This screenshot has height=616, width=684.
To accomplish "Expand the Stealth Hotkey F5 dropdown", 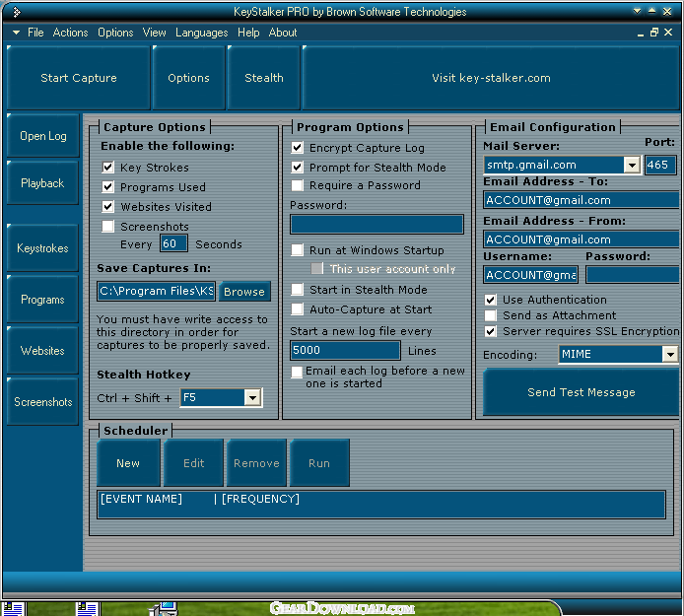I will point(252,397).
